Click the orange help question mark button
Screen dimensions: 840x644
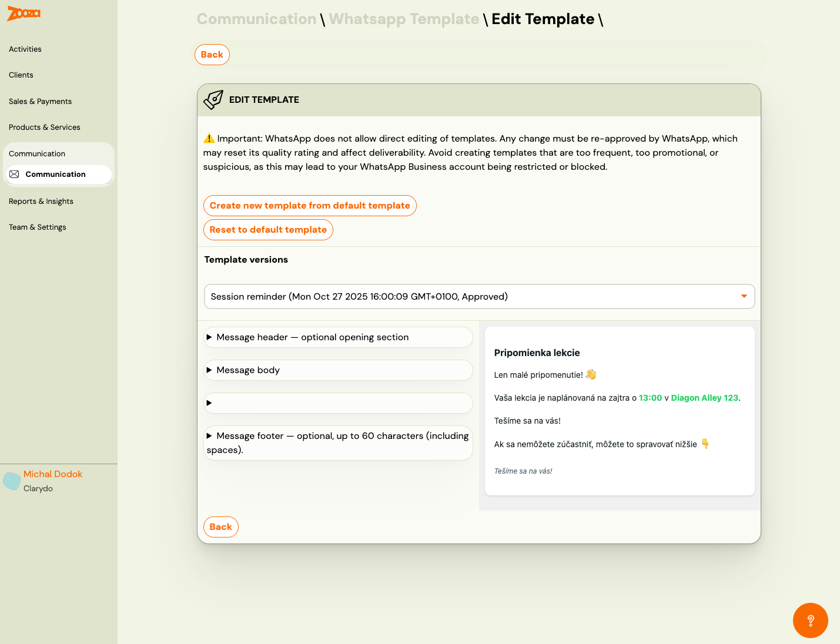(810, 620)
